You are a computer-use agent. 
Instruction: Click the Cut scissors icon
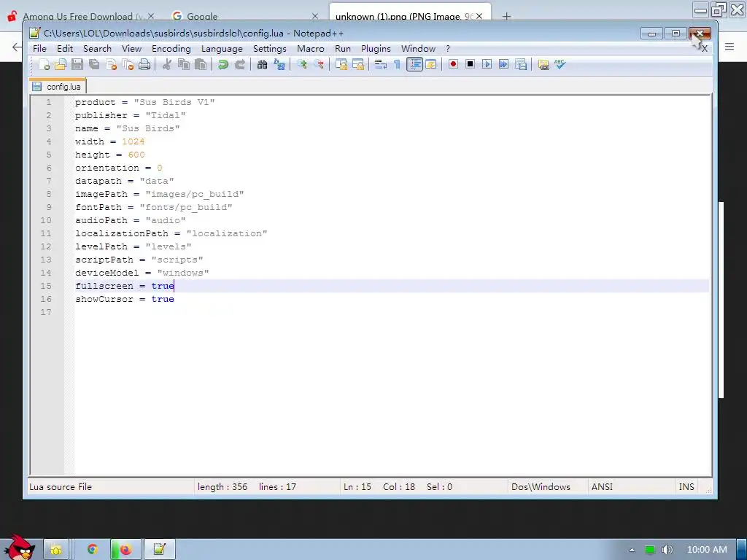click(166, 64)
